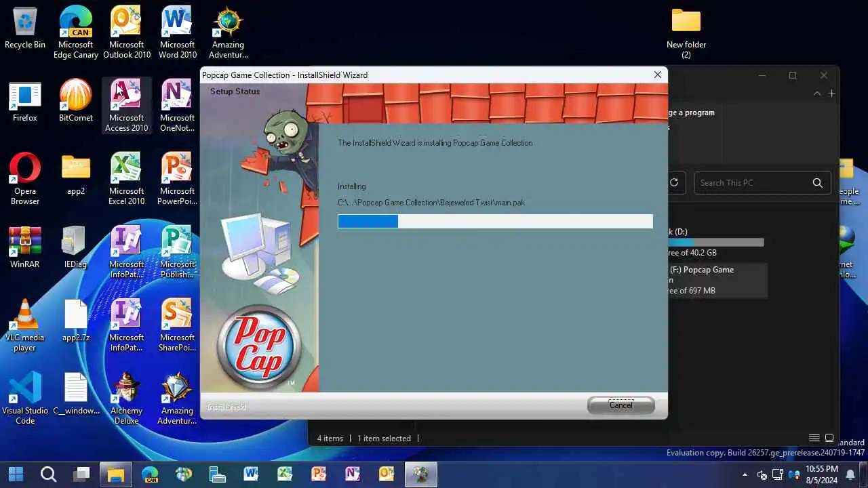This screenshot has height=488, width=868.
Task: Select the Microsoft SharePoint desktop shortcut
Action: click(178, 325)
